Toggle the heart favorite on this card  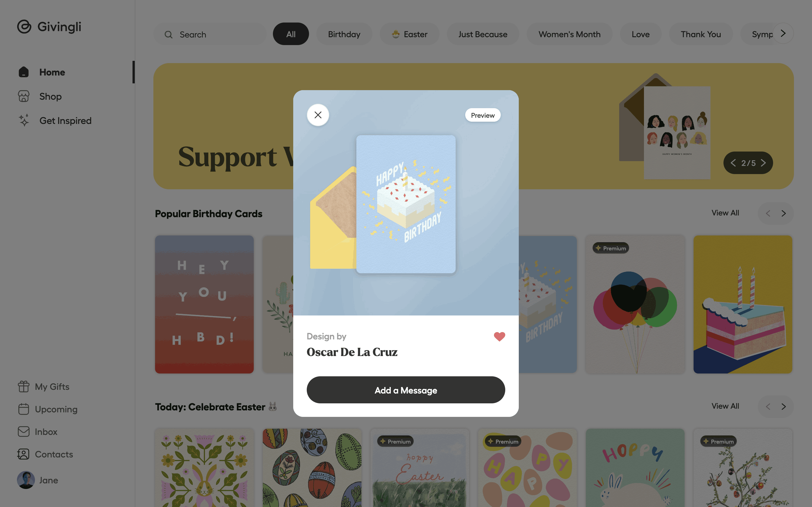(x=499, y=336)
